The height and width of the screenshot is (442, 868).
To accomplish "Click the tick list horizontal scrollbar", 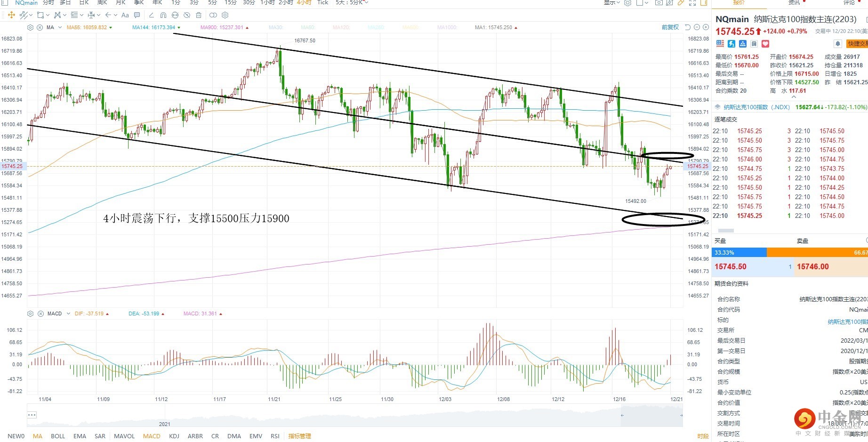I will click(x=726, y=231).
